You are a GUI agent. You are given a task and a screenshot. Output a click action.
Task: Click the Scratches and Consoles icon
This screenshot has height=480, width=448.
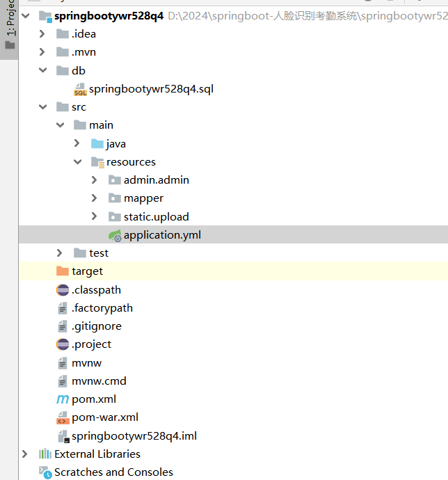coord(45,472)
